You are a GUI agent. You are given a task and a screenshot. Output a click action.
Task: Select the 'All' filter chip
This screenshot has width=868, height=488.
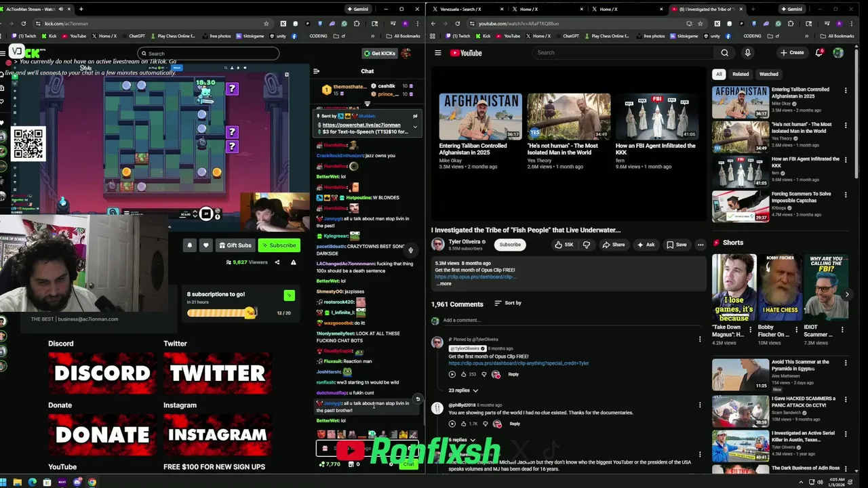pyautogui.click(x=719, y=74)
